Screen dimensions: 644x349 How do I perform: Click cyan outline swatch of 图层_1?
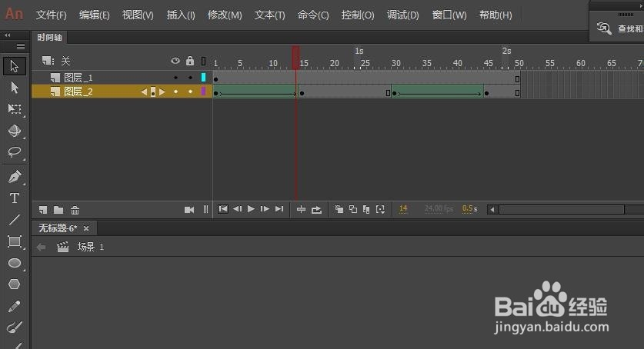(x=203, y=77)
